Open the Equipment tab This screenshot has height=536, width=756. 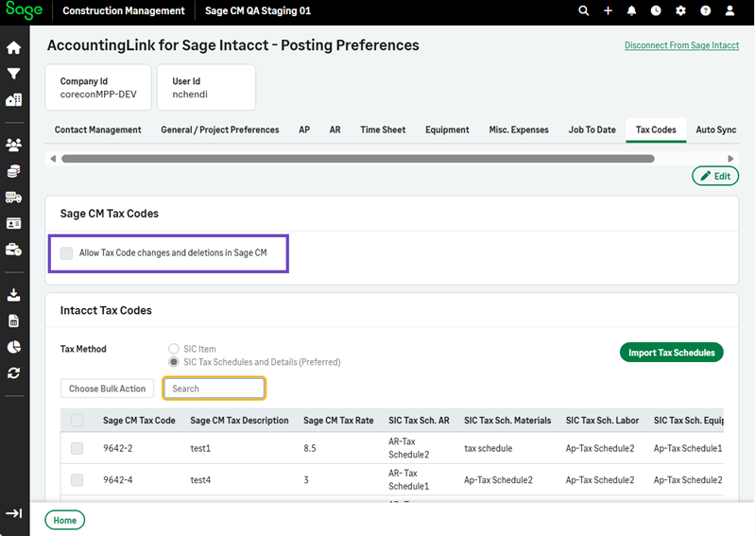click(447, 130)
